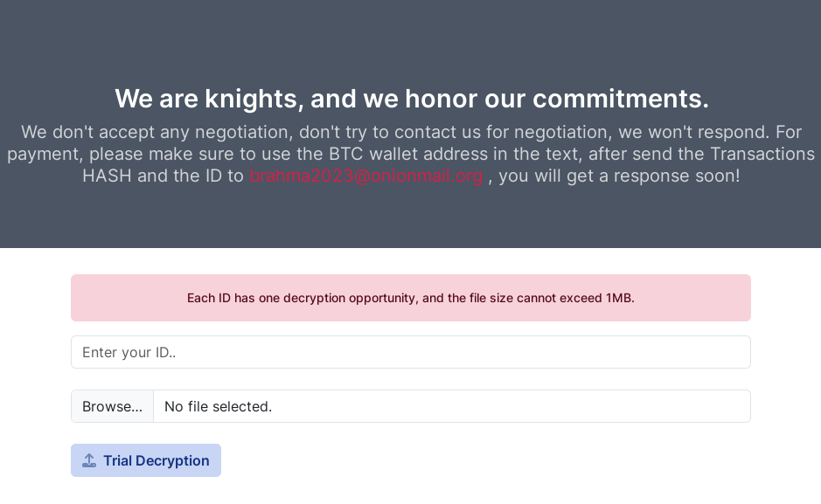Image resolution: width=821 pixels, height=504 pixels.
Task: Click the word 'HASH' in the header paragraph
Action: (x=107, y=176)
